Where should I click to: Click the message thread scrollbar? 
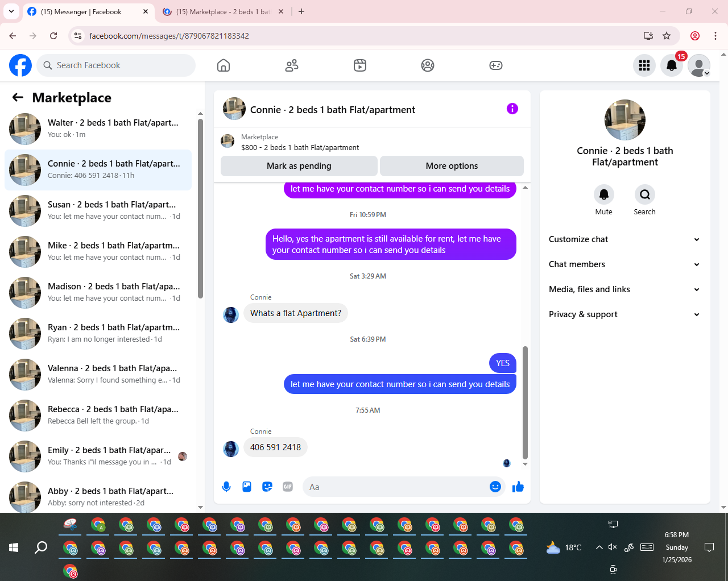pos(525,402)
